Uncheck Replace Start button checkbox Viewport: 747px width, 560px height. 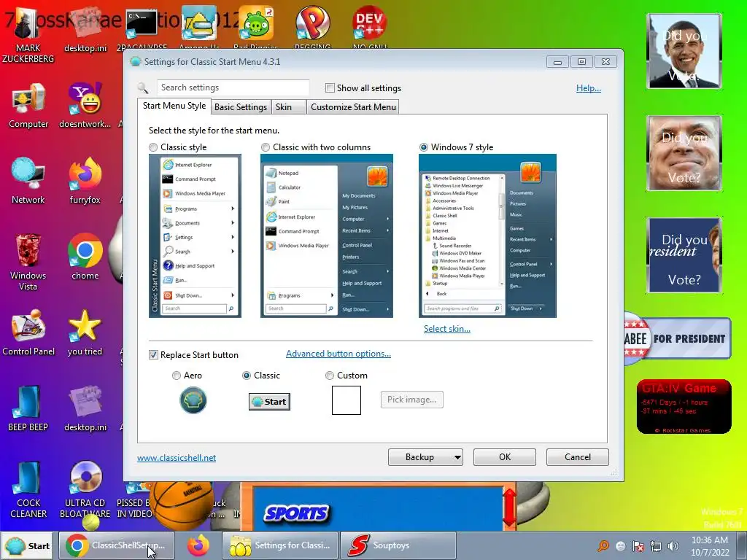coord(153,355)
